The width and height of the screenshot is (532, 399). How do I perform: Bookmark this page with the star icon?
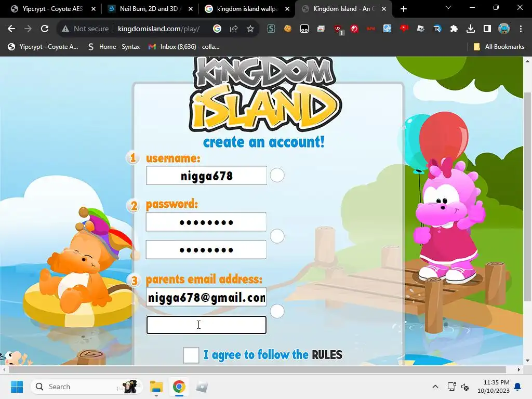point(250,29)
